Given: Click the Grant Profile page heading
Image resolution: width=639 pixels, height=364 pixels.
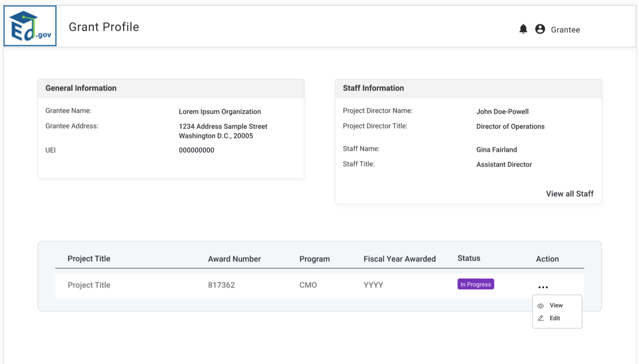Looking at the screenshot, I should click(x=104, y=27).
